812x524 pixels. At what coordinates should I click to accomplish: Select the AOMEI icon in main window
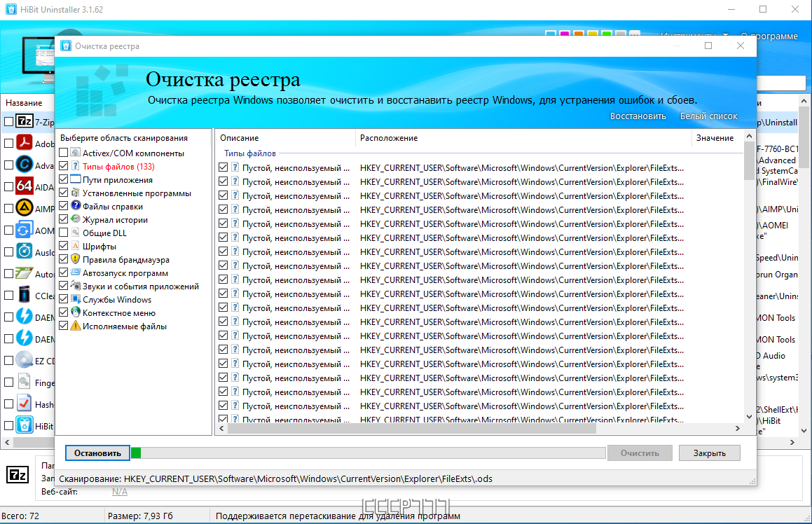(25, 230)
